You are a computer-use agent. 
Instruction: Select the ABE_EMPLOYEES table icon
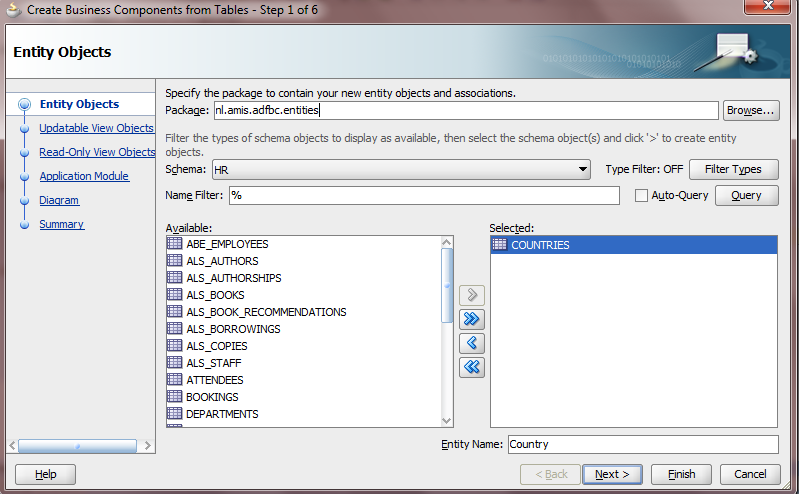point(175,244)
